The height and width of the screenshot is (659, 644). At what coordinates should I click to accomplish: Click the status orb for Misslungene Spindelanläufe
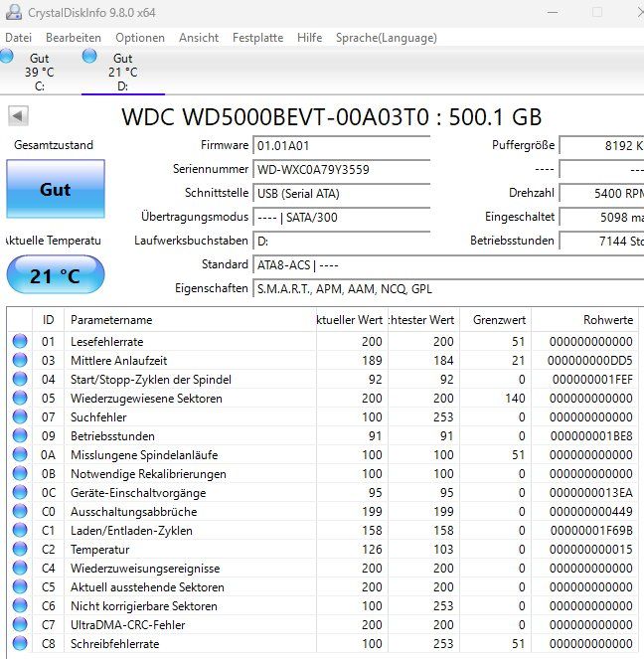click(x=20, y=454)
